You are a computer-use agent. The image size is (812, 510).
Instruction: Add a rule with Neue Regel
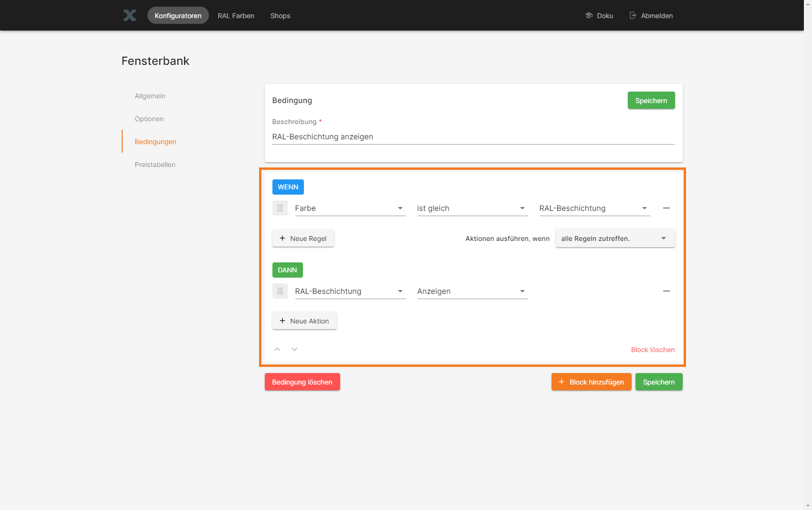pyautogui.click(x=303, y=239)
